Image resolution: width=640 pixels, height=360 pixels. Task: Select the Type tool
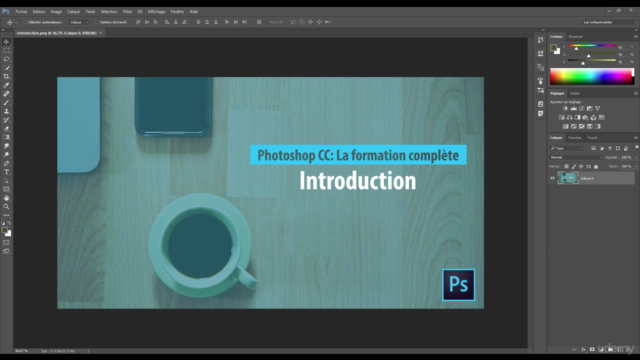[x=6, y=172]
